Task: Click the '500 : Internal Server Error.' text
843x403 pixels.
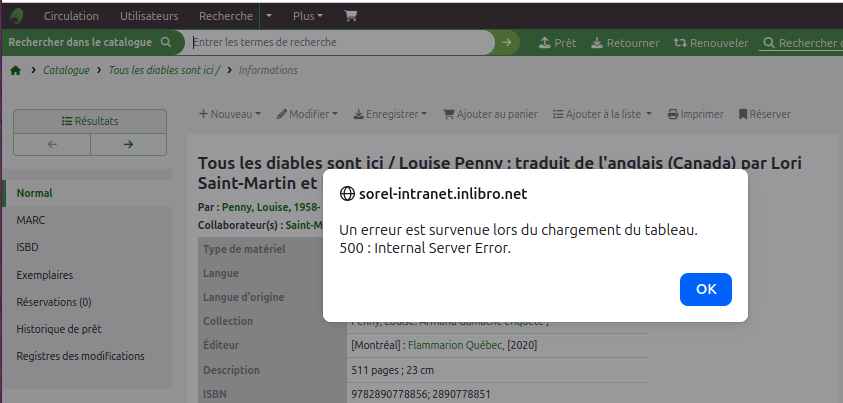Action: (425, 248)
